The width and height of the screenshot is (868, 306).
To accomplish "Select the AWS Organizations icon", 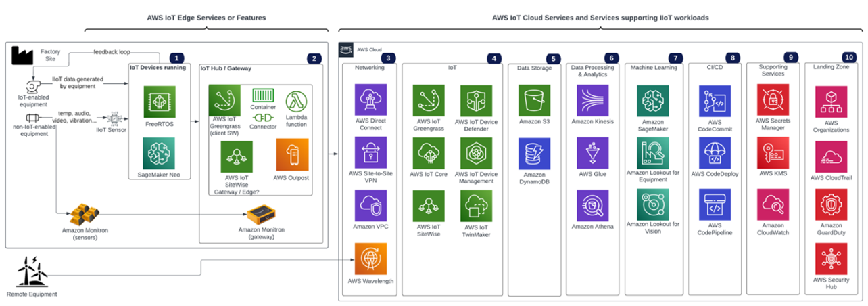I will point(831,102).
